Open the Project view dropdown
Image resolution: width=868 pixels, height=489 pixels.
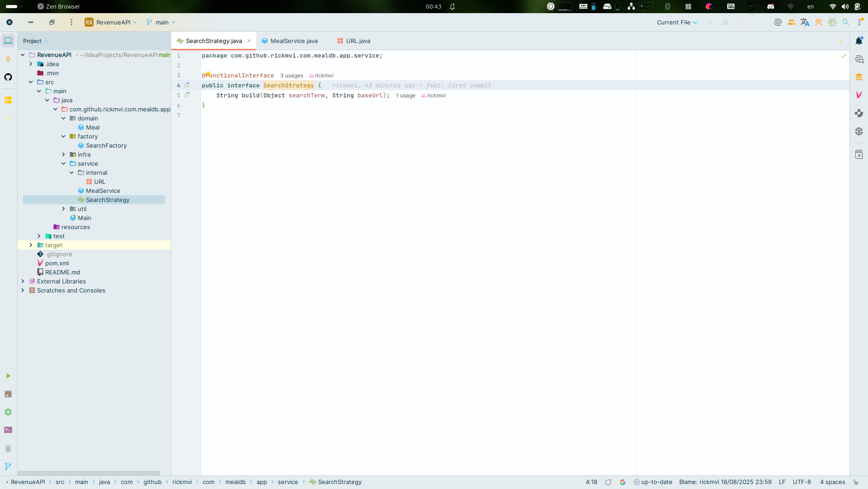35,41
